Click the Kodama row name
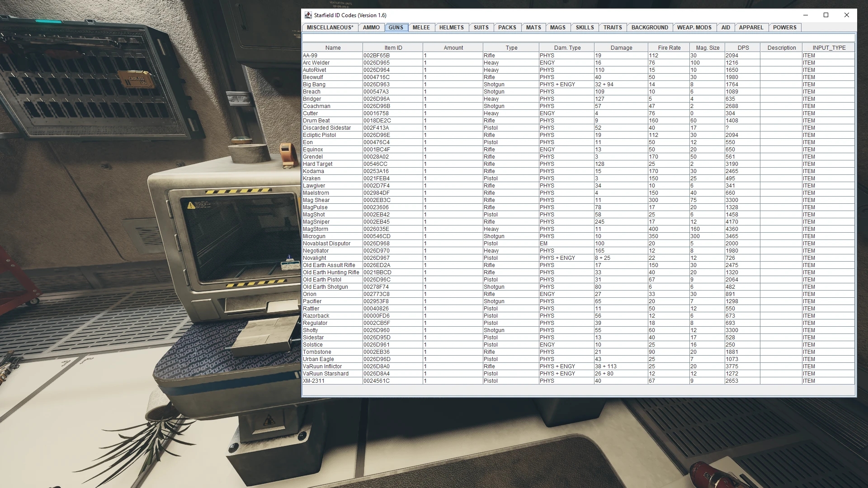Image resolution: width=868 pixels, height=488 pixels. [x=332, y=171]
